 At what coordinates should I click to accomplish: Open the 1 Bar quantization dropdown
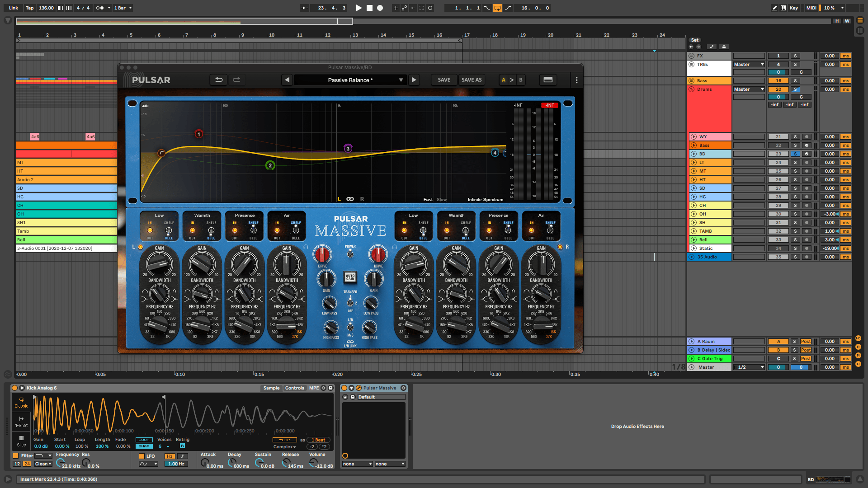point(122,8)
